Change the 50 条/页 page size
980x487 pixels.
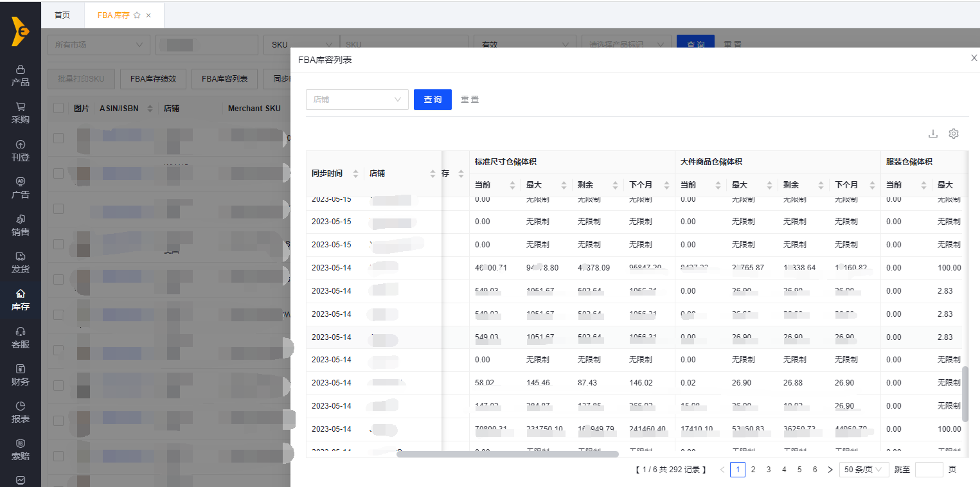tap(864, 470)
